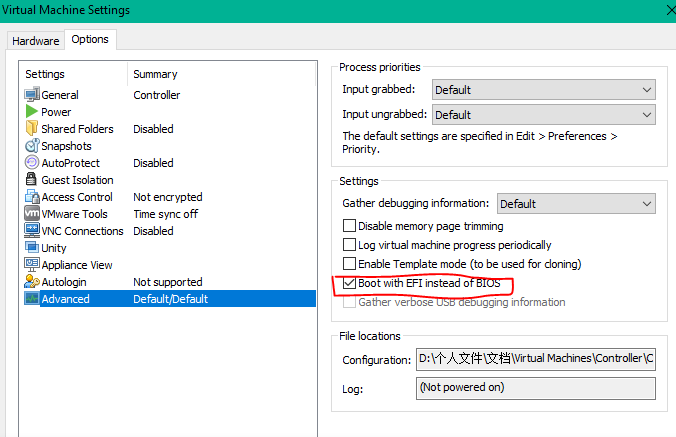
Task: Enable Disable memory page trimming checkbox
Action: pos(350,227)
